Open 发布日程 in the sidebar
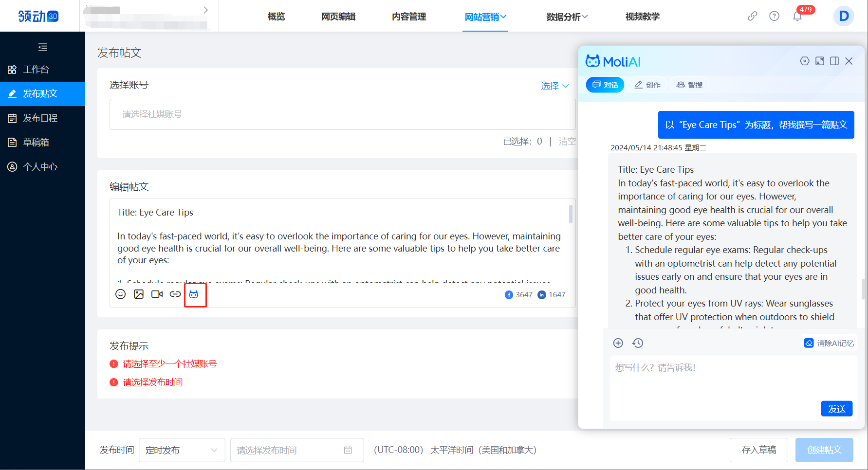Image resolution: width=868 pixels, height=470 pixels. [x=40, y=118]
